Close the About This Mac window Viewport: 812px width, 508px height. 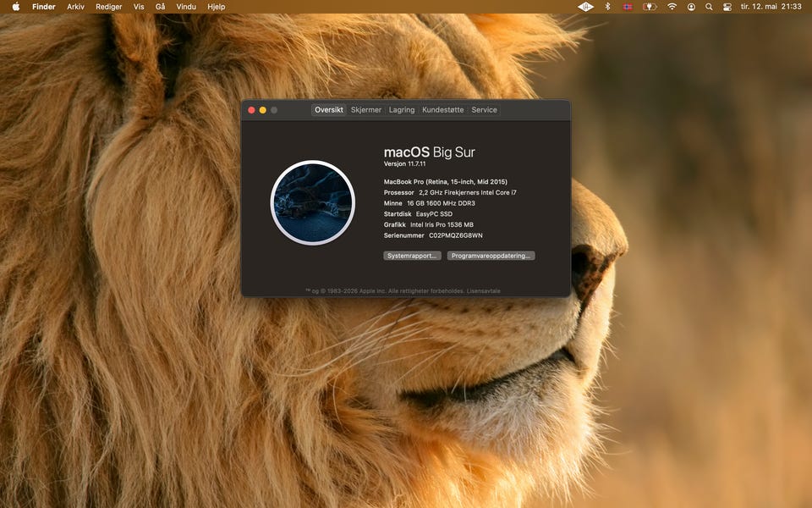tap(252, 110)
